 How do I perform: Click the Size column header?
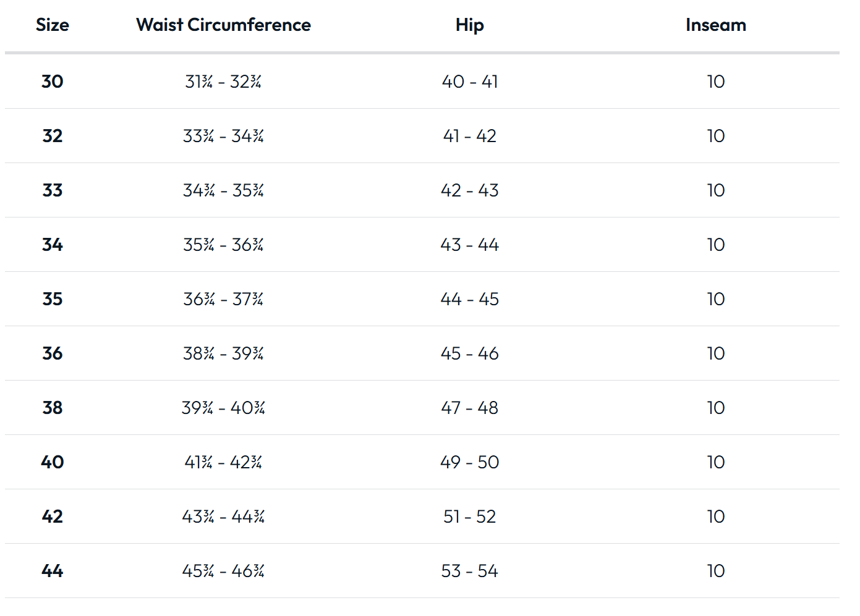53,25
